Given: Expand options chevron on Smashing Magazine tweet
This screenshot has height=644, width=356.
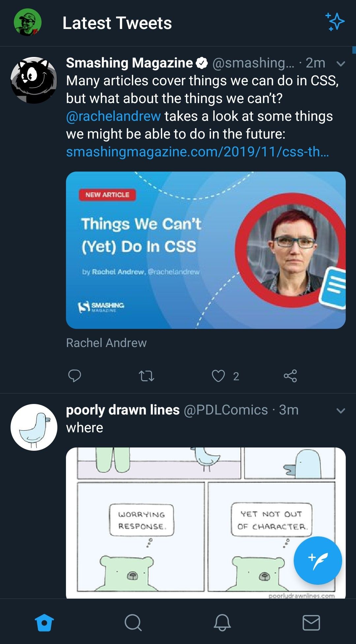Looking at the screenshot, I should [x=341, y=64].
